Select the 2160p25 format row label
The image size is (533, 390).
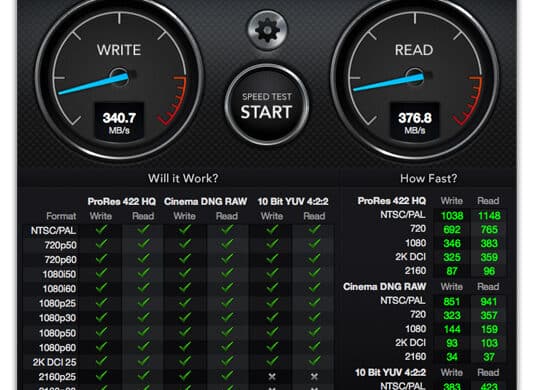pos(57,377)
